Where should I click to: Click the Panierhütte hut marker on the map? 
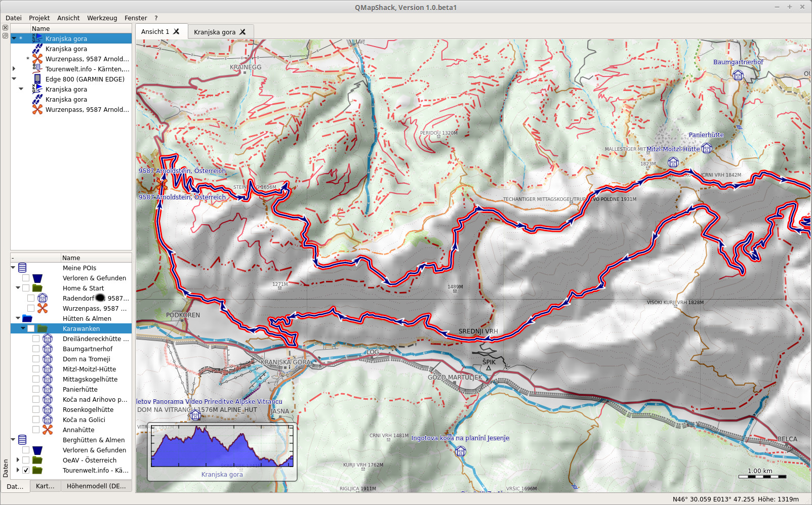(x=707, y=148)
